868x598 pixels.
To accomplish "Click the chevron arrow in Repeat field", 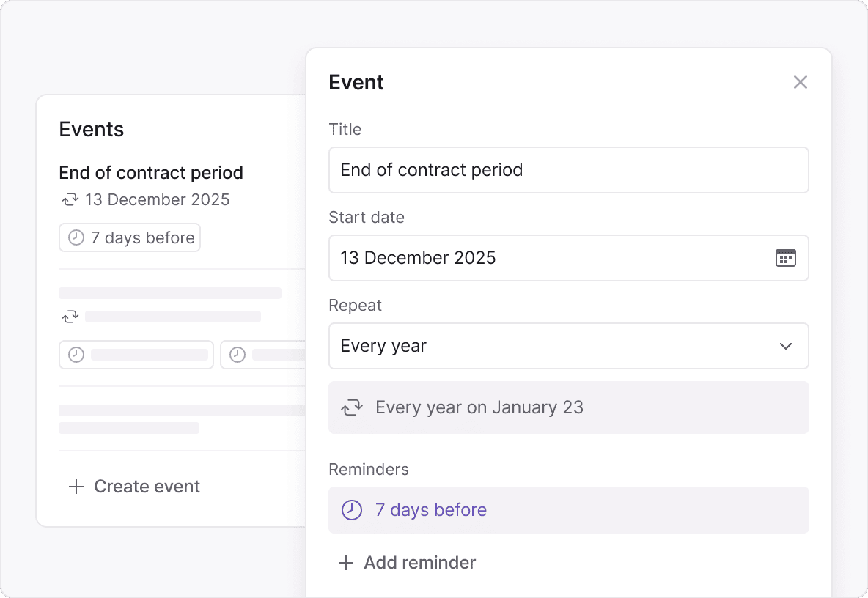I will (785, 346).
